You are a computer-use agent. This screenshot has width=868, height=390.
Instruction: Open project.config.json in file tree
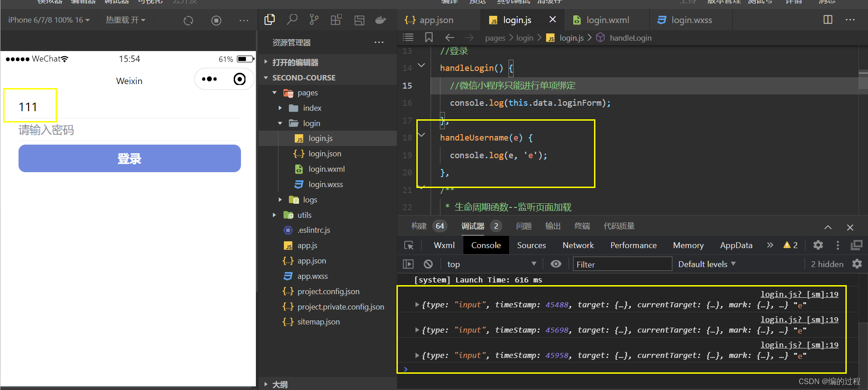(x=328, y=291)
